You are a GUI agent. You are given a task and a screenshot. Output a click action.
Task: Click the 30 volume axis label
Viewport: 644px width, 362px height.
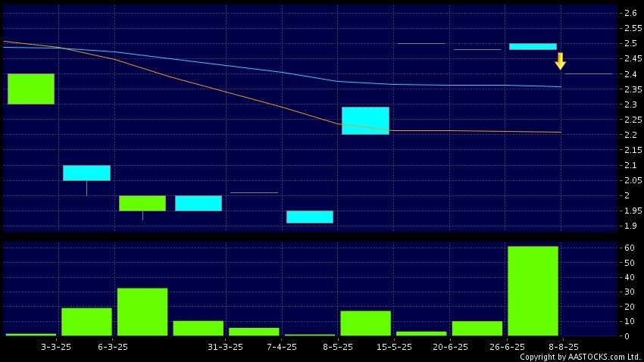629,292
